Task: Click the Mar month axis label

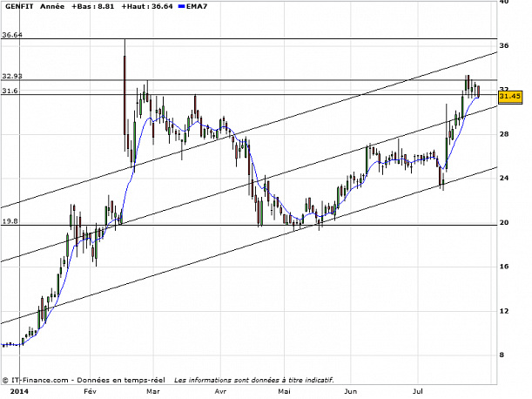Action: click(x=153, y=391)
